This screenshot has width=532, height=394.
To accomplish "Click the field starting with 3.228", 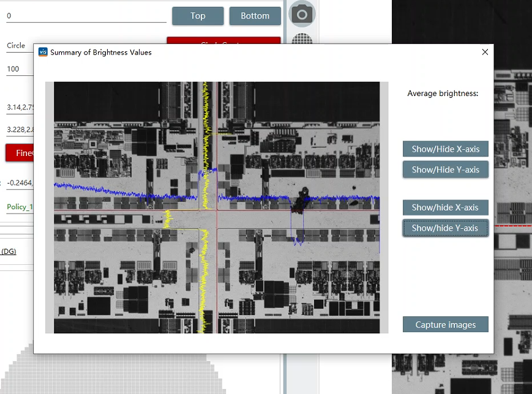I will coord(20,130).
